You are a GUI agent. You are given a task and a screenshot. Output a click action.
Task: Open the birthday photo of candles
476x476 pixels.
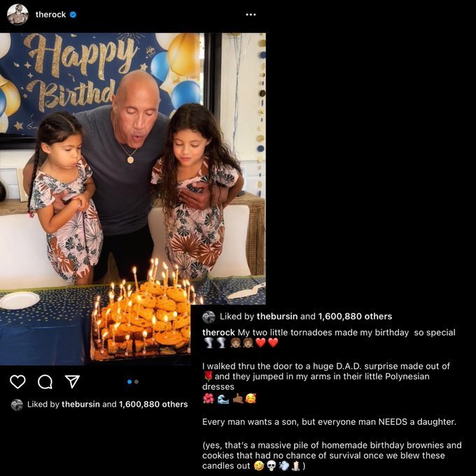133,199
